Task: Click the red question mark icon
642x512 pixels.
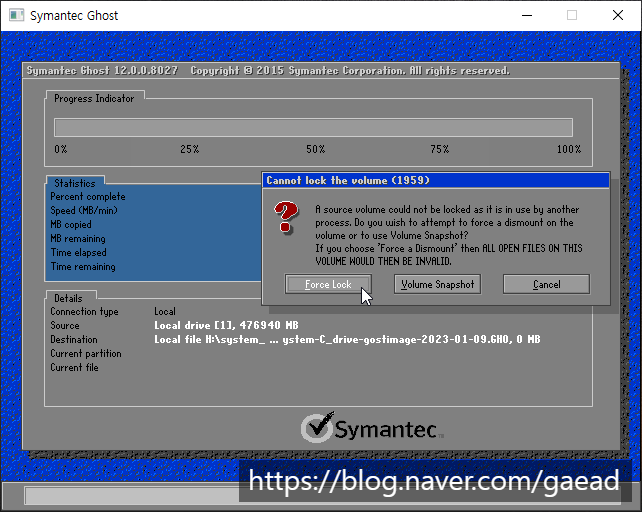Action: pos(287,215)
